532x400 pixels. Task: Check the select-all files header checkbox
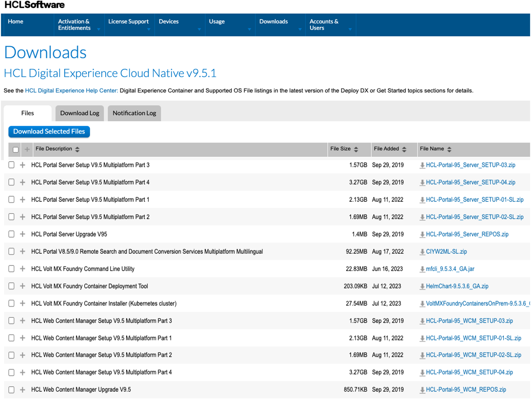pyautogui.click(x=16, y=150)
